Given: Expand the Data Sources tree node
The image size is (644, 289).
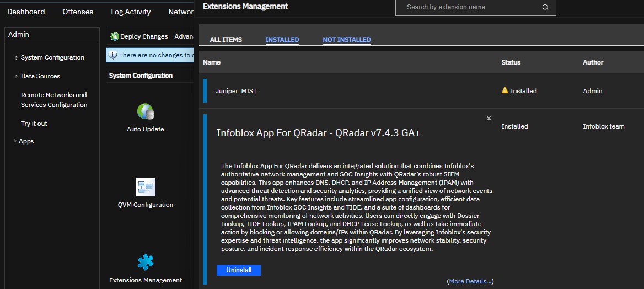Looking at the screenshot, I should pos(17,77).
